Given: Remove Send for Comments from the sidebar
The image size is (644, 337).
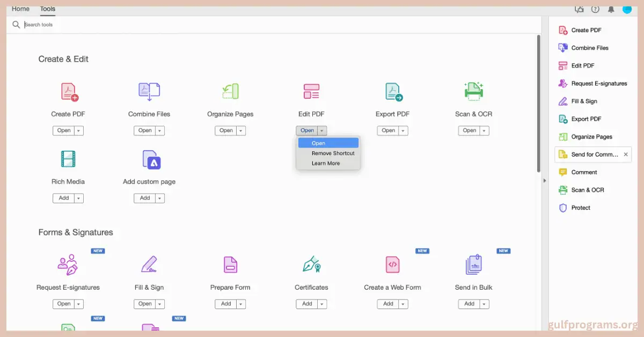Looking at the screenshot, I should point(626,155).
